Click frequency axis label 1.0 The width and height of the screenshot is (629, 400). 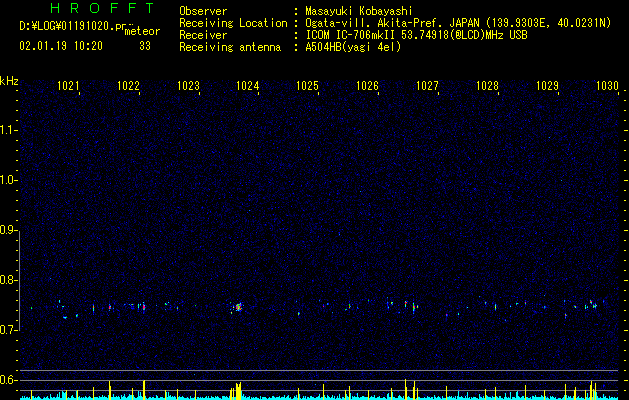[9, 180]
